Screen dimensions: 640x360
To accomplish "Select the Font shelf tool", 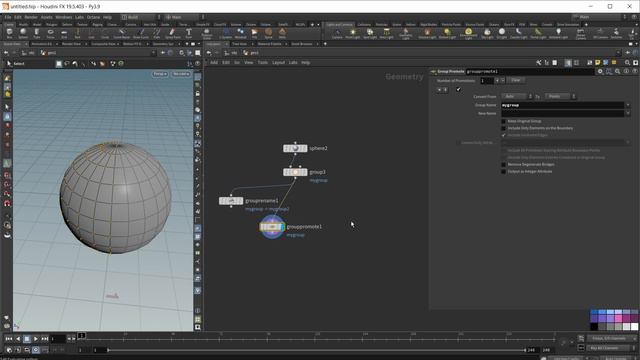I will (189, 33).
